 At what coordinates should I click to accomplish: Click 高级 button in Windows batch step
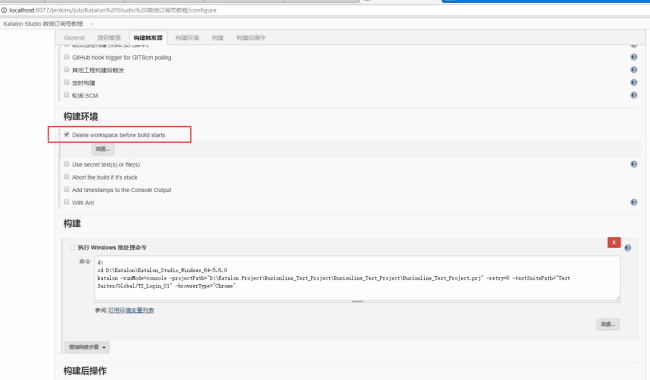pos(608,324)
